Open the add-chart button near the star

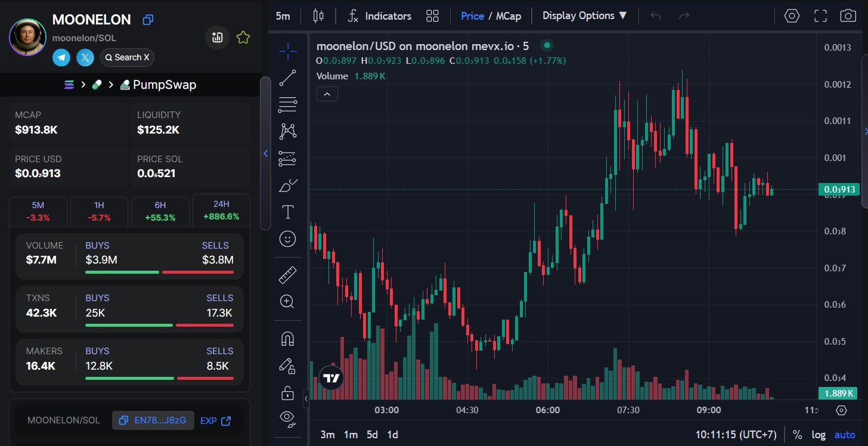coord(218,38)
